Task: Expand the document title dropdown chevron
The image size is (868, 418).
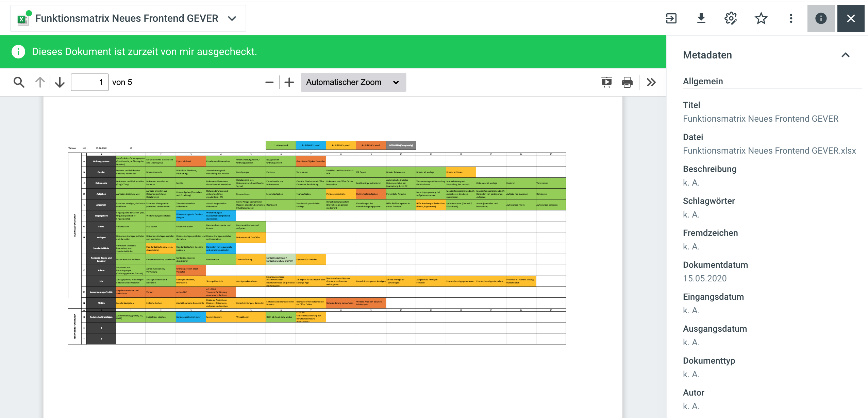Action: (x=232, y=18)
